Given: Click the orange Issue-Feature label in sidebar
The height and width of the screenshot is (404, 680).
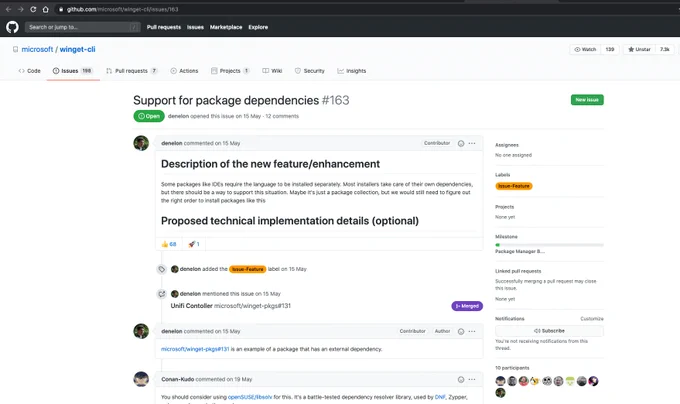Looking at the screenshot, I should click(514, 186).
